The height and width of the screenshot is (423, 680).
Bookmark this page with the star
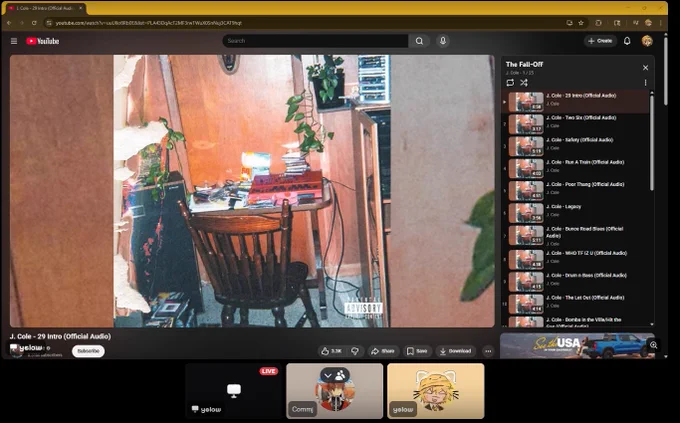pyautogui.click(x=581, y=23)
